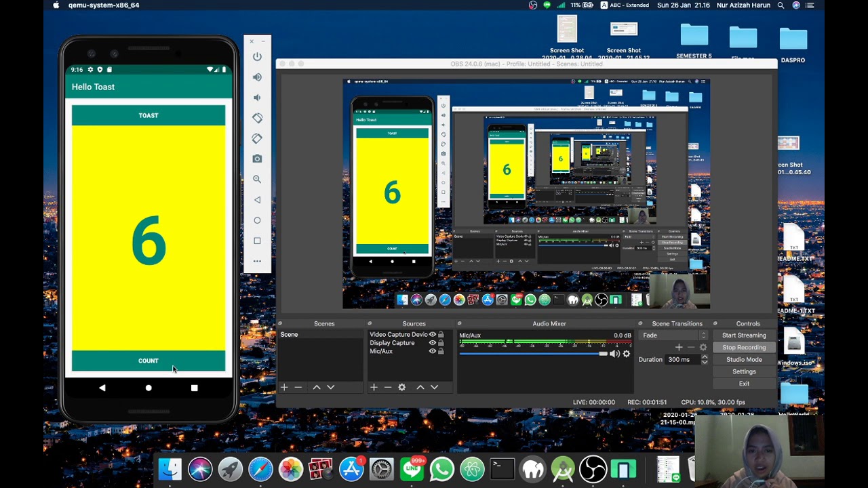Toggle lock on Video Capture Device source
The image size is (868, 488).
441,335
